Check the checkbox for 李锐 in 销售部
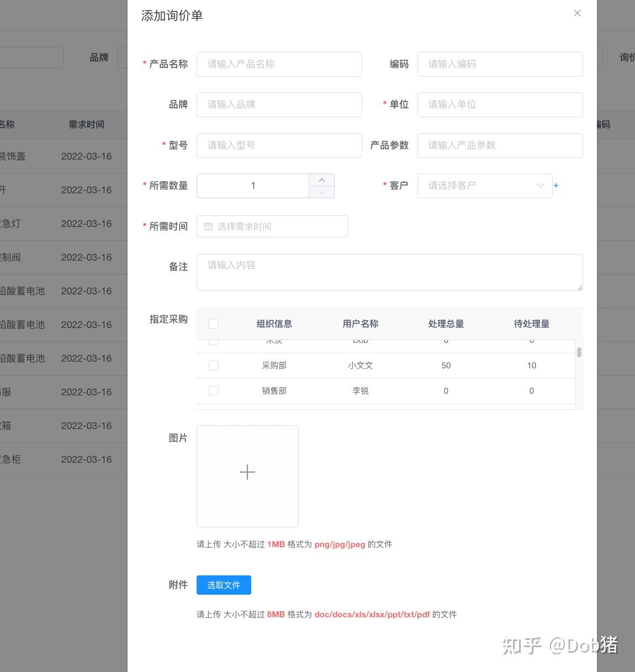 coord(213,390)
